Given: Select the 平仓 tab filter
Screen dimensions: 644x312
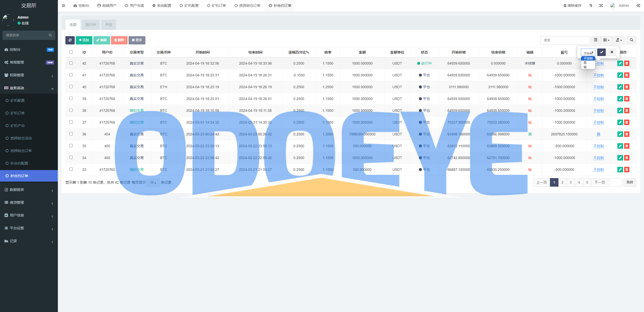Looking at the screenshot, I should click(109, 25).
